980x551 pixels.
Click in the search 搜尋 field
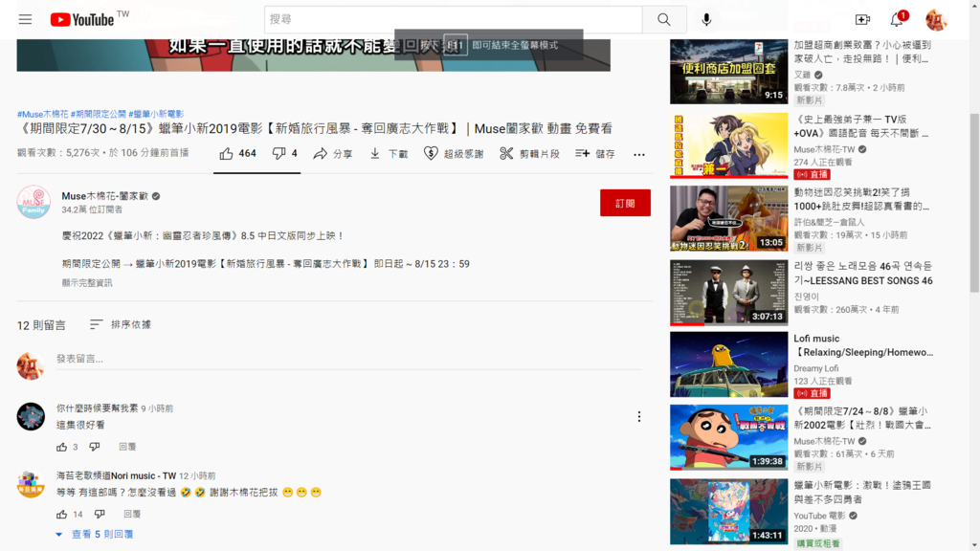point(453,19)
